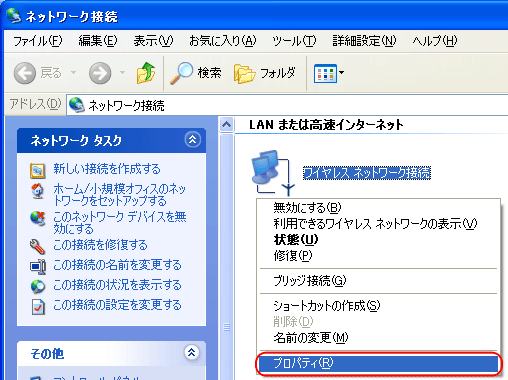Click このネットワーク デバイスを無効にする link
The image size is (508, 380).
[120, 223]
